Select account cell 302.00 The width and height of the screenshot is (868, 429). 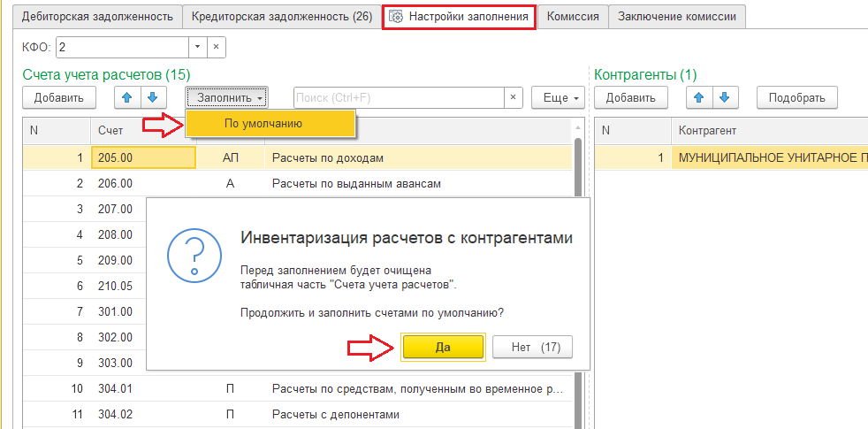pyautogui.click(x=119, y=337)
